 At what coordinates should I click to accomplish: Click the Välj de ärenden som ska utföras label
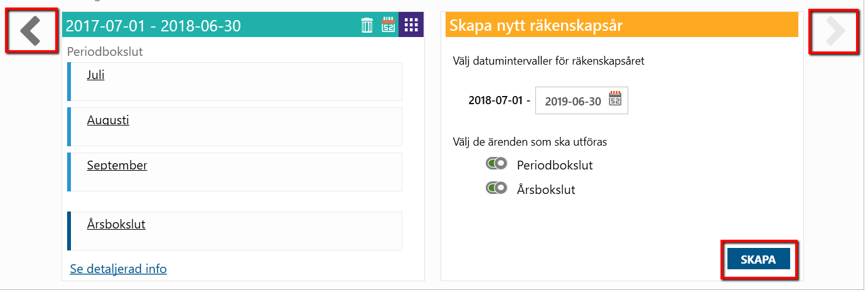(x=529, y=142)
